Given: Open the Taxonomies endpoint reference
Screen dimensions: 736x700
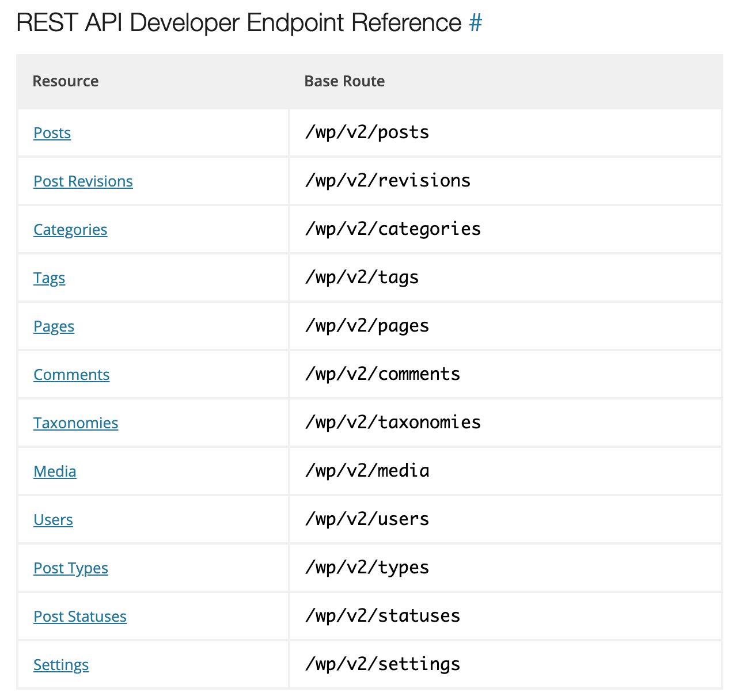Looking at the screenshot, I should tap(75, 423).
